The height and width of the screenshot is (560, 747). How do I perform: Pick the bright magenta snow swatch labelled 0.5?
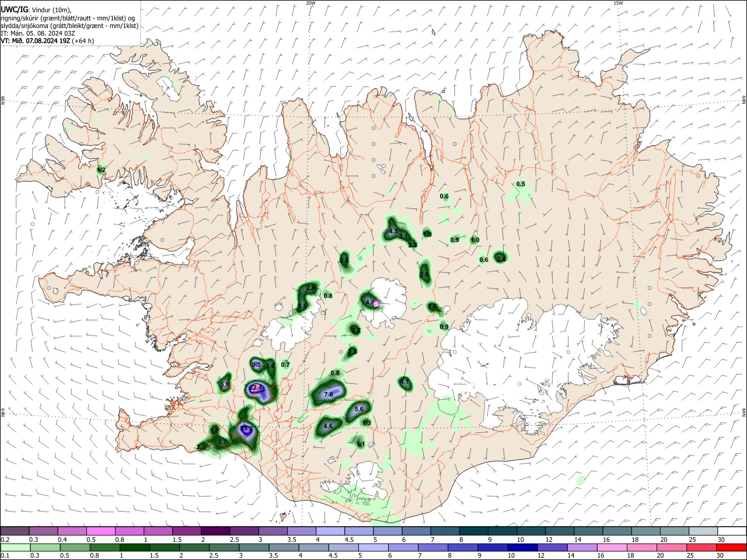click(x=101, y=531)
